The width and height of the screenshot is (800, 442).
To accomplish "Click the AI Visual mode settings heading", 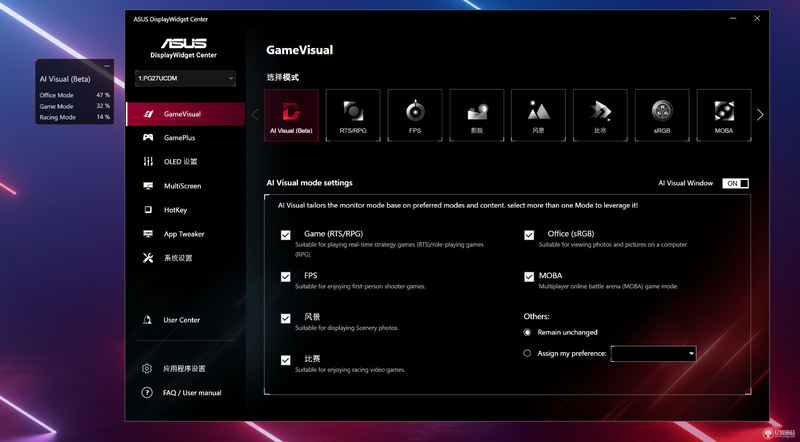I will (309, 183).
